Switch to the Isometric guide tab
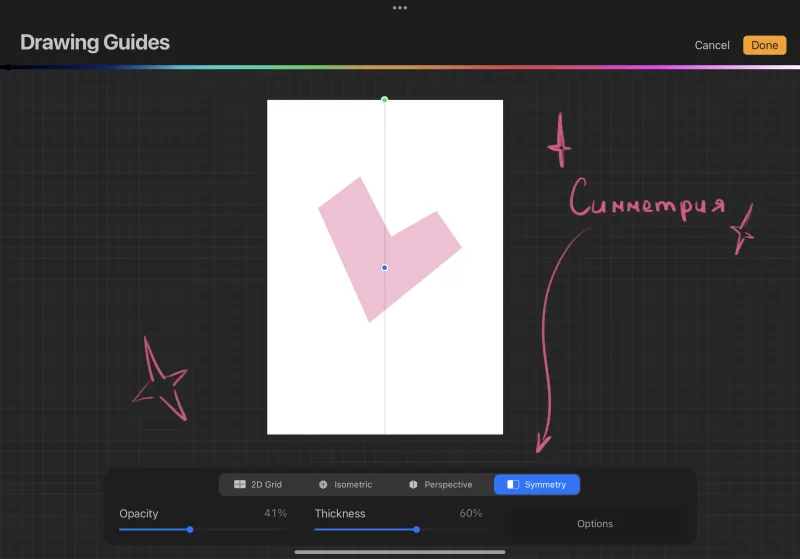Viewport: 800px width, 559px height. 345,485
